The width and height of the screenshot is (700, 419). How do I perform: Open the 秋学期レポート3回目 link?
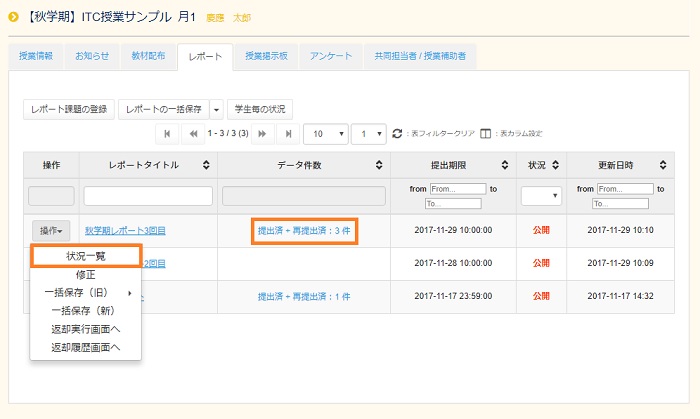tap(125, 231)
